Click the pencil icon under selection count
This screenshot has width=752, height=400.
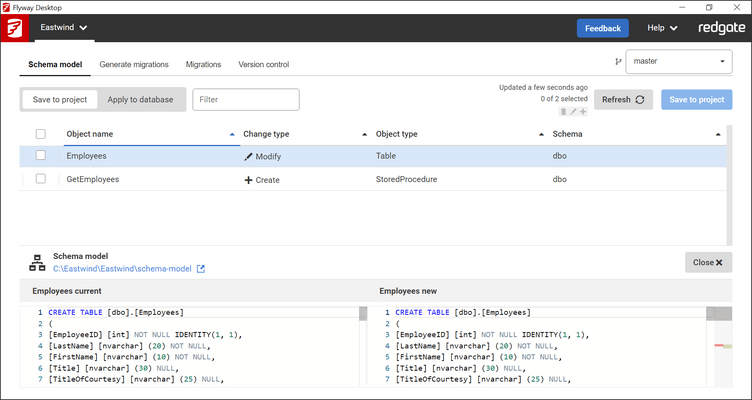click(573, 112)
